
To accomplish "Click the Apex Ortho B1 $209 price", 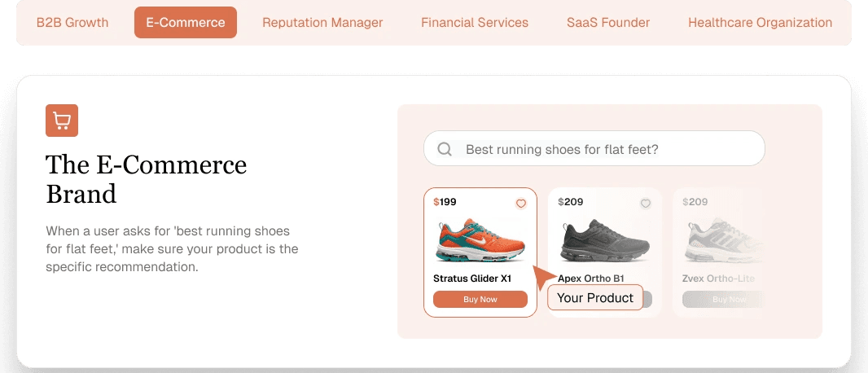I will pyautogui.click(x=571, y=202).
